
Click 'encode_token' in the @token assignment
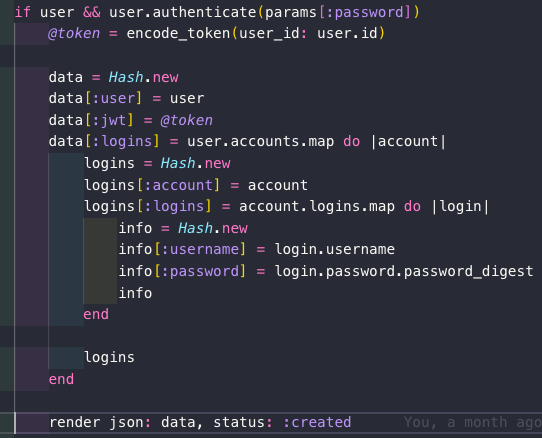pos(178,34)
